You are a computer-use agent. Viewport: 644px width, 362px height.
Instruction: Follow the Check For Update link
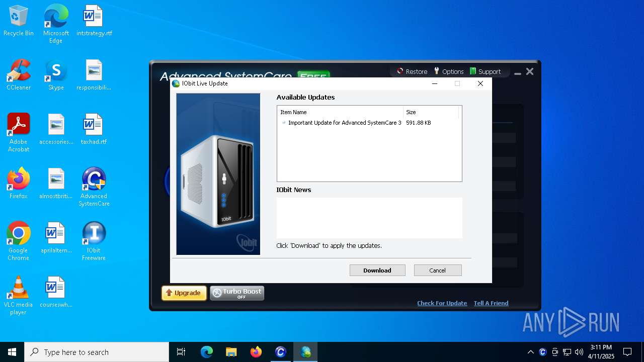[x=442, y=303]
